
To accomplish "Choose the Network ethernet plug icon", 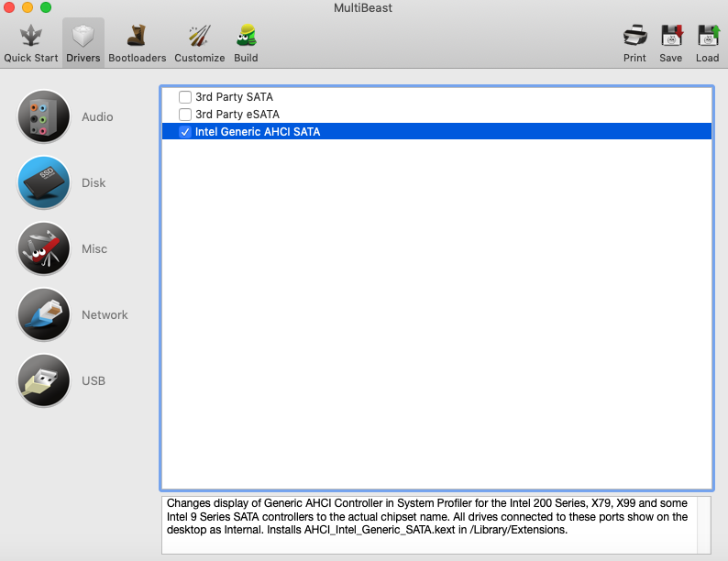I will (44, 314).
